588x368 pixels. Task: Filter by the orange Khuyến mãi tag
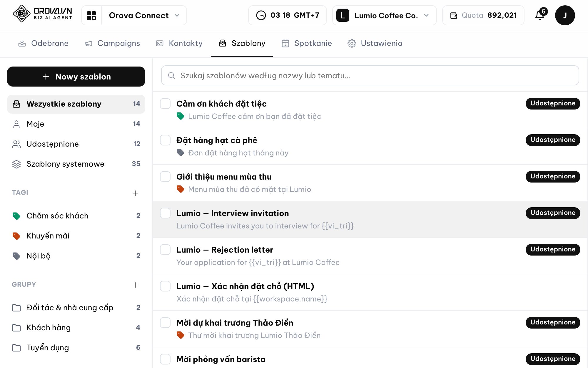[x=76, y=236]
